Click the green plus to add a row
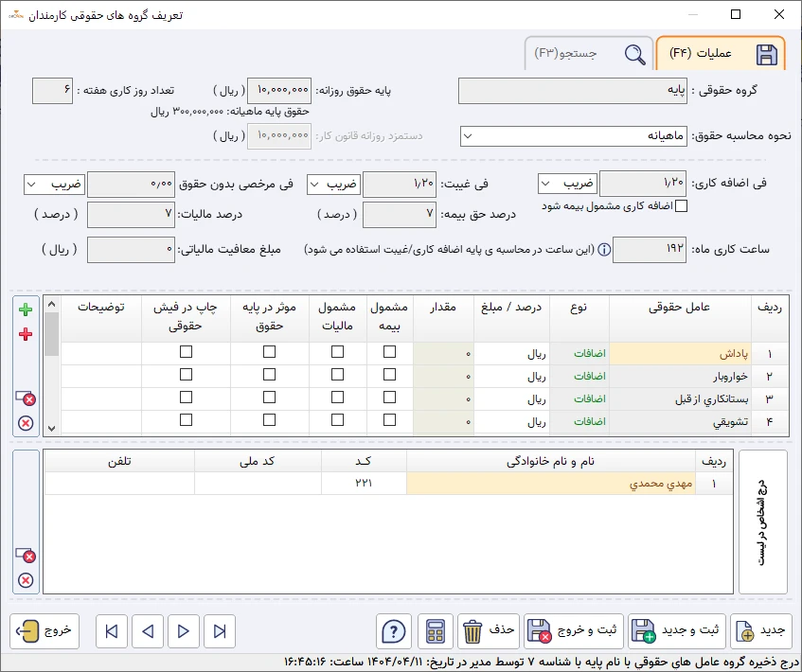Screen dimensions: 802x672 click(x=24, y=309)
